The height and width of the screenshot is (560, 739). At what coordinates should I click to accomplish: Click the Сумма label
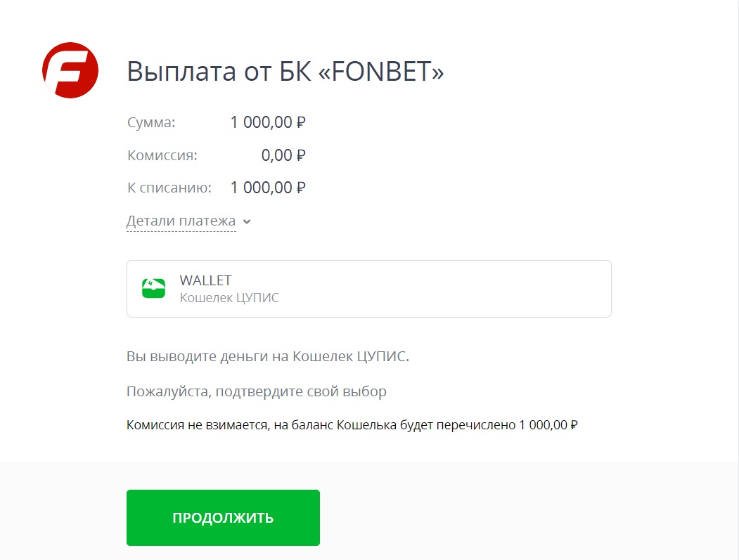151,123
